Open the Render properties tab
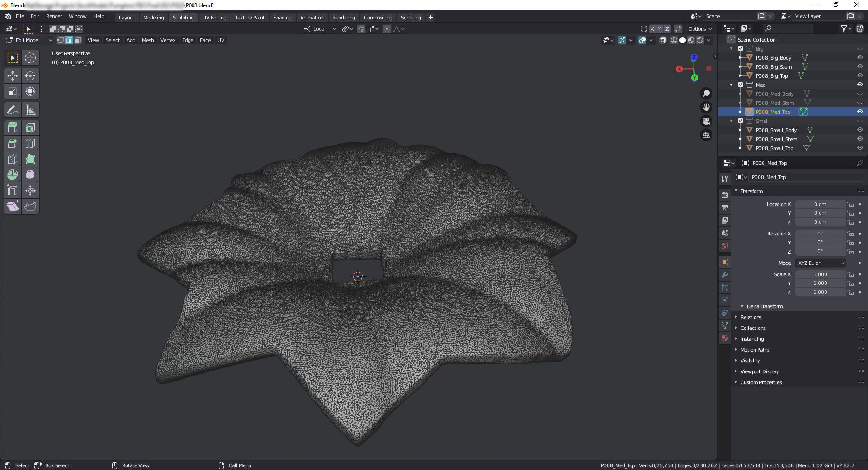Viewport: 868px width, 470px height. point(725,195)
